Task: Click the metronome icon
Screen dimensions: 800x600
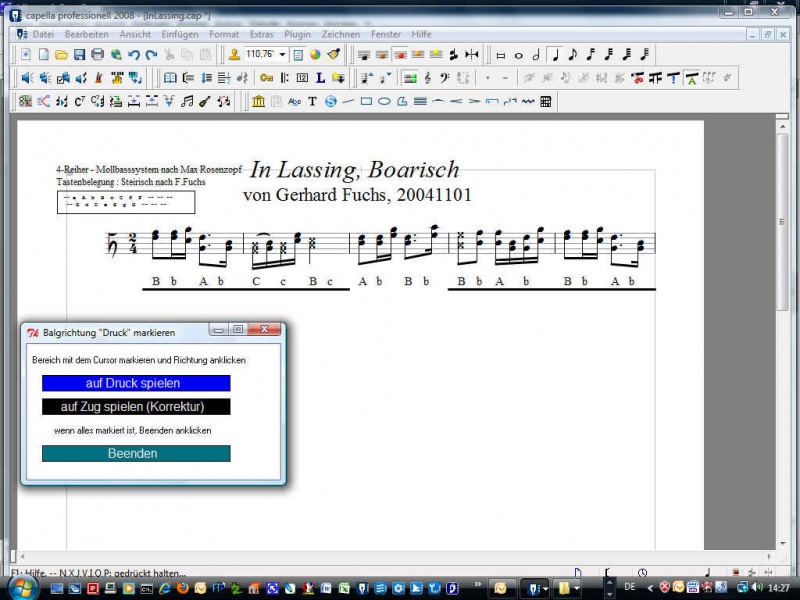Action: point(99,78)
